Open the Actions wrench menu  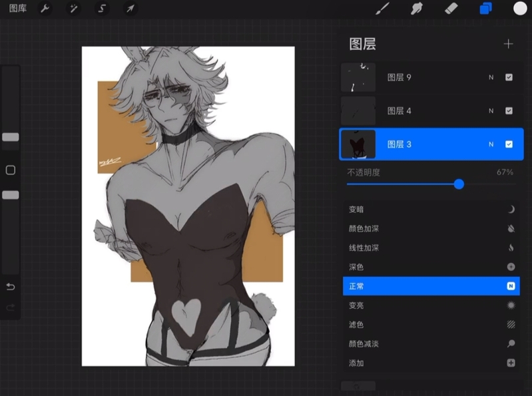[x=45, y=8]
